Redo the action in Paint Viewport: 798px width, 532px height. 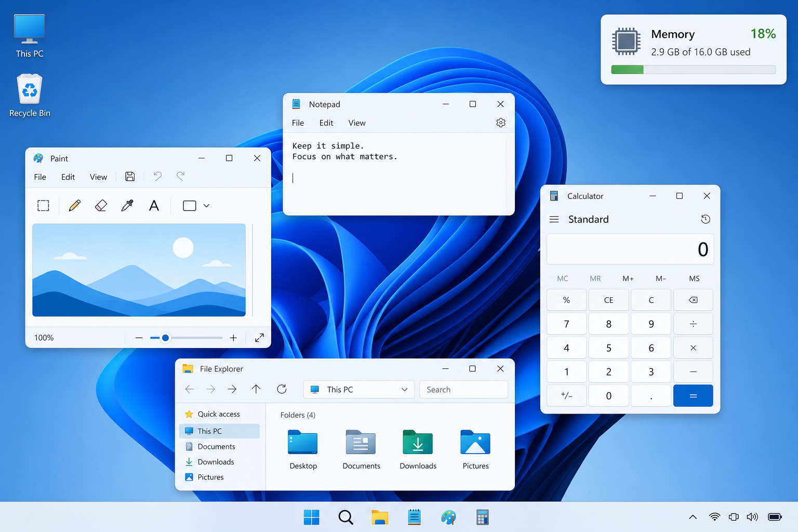pos(180,177)
